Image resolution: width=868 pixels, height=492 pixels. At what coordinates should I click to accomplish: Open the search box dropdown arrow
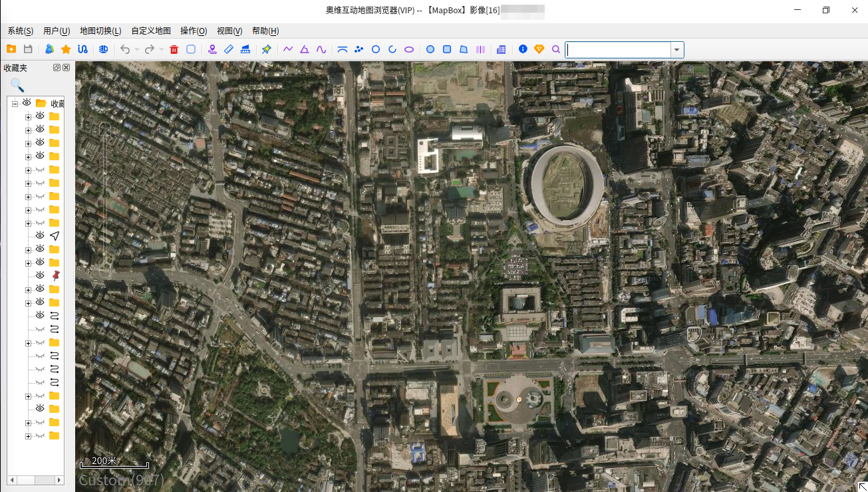677,50
